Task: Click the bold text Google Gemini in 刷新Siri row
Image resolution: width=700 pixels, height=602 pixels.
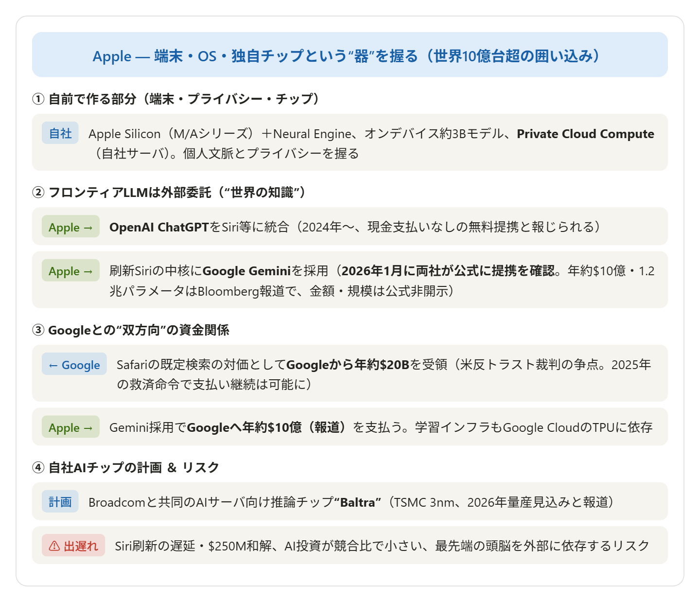Action: coord(246,271)
